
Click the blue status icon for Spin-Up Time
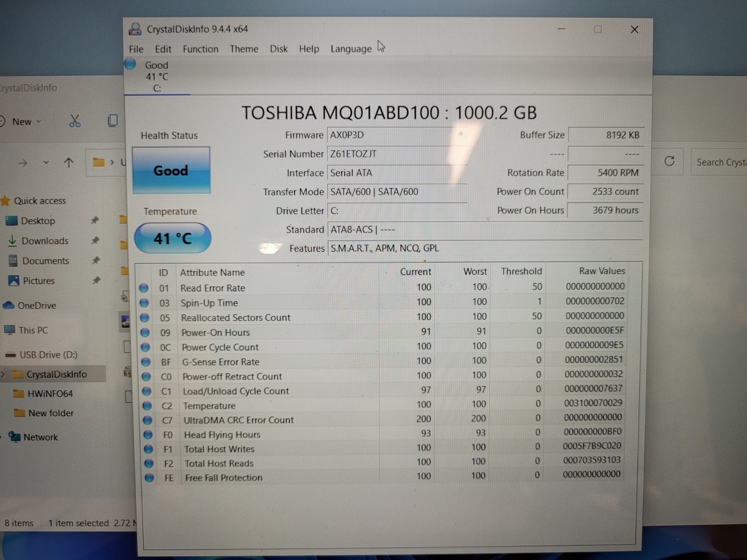pos(144,303)
